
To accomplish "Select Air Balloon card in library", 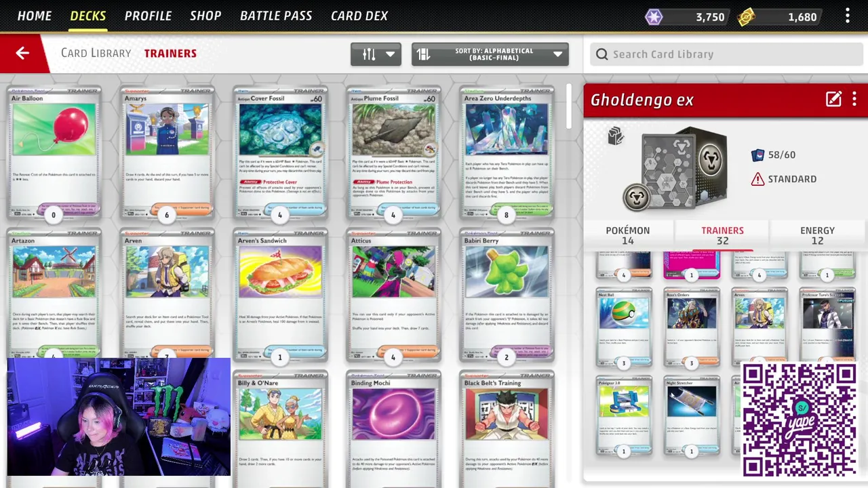I will 54,152.
